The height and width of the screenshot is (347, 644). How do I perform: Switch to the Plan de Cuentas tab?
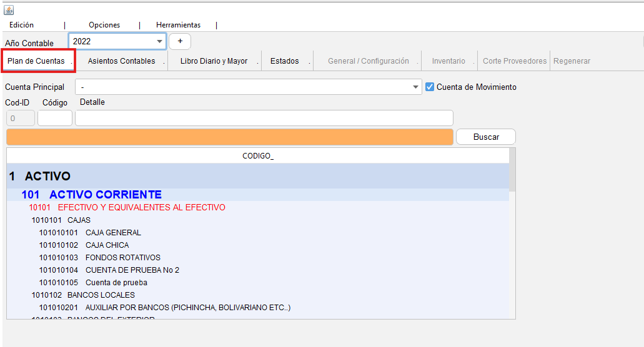coord(36,61)
